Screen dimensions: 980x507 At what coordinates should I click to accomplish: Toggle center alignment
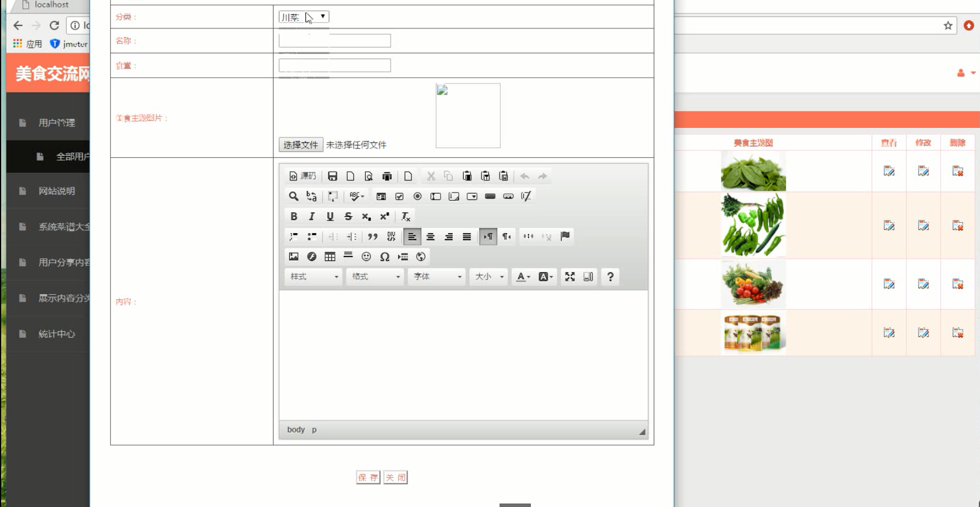(431, 237)
